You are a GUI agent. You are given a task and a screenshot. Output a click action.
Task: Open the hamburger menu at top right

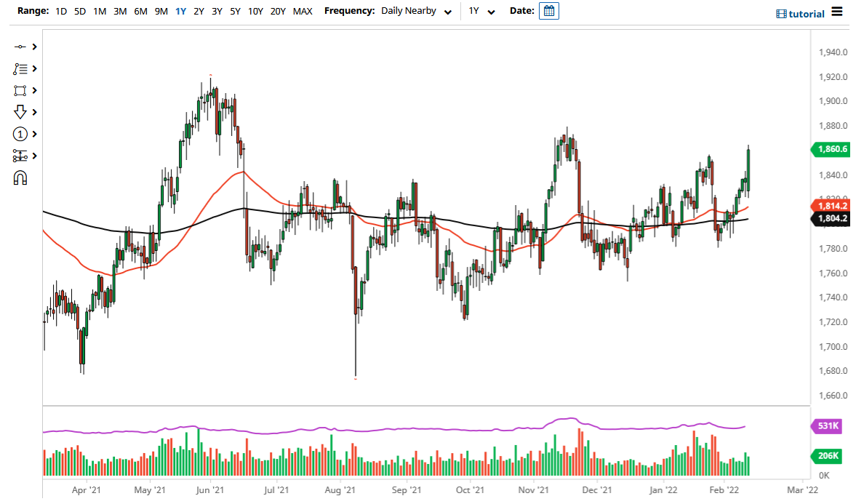tap(837, 12)
